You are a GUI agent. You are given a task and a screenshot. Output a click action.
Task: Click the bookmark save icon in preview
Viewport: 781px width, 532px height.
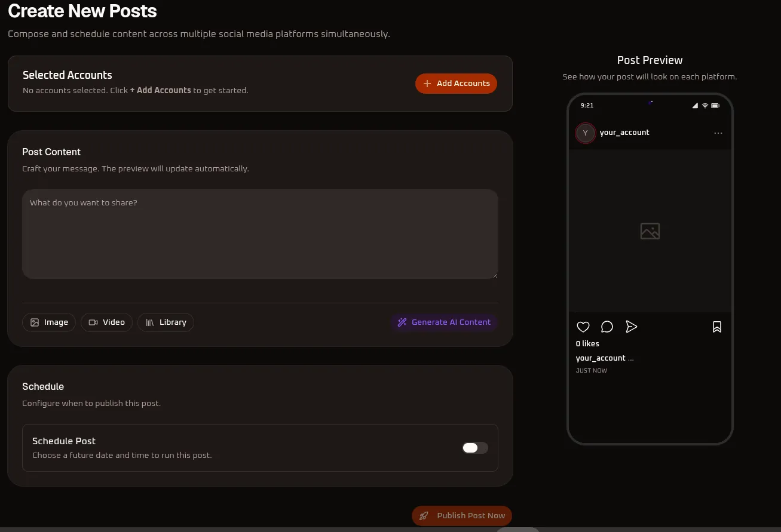717,327
